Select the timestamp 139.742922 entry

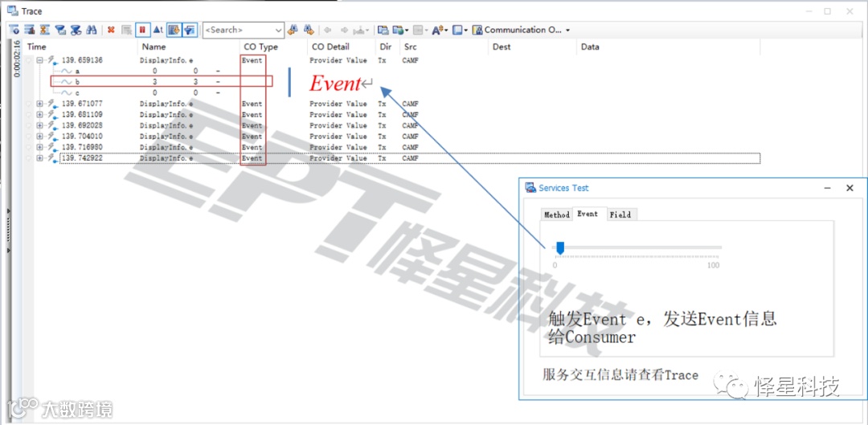point(82,158)
